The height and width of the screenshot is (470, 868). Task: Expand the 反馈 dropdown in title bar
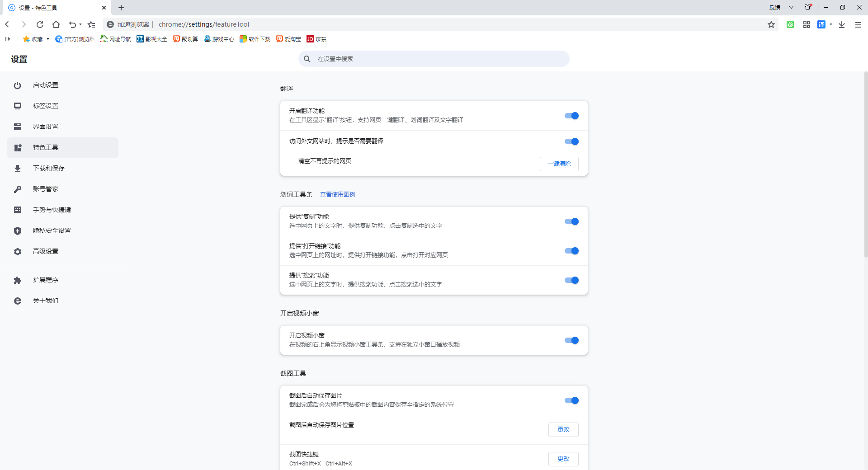[791, 7]
